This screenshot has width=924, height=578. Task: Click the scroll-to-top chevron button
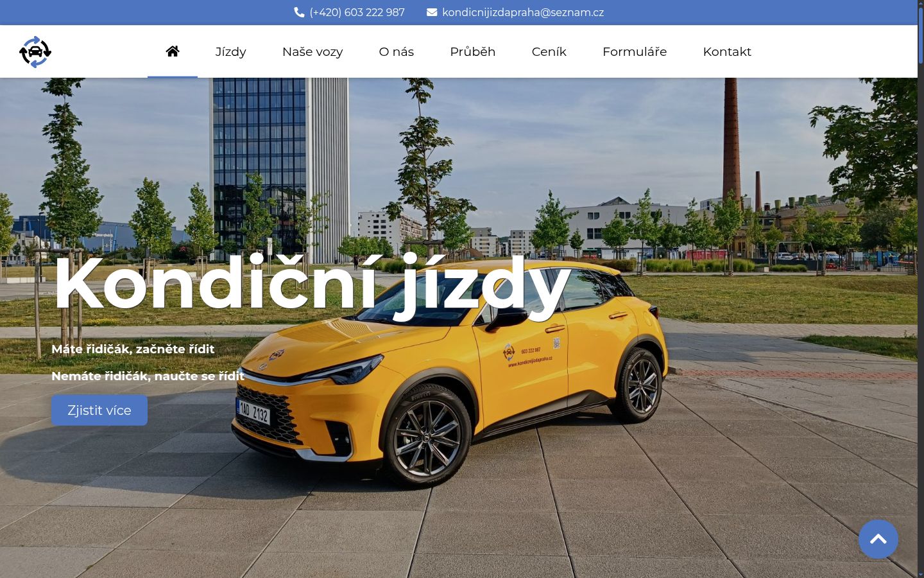(878, 539)
